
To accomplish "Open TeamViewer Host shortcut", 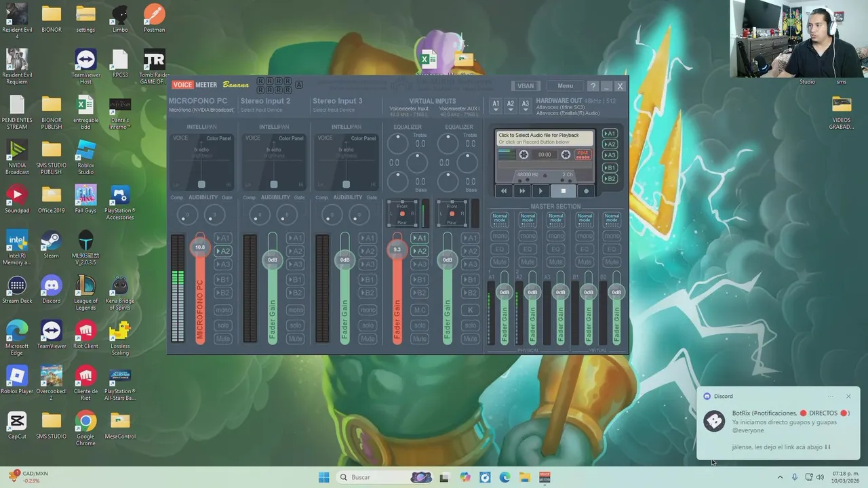I will 85,66.
